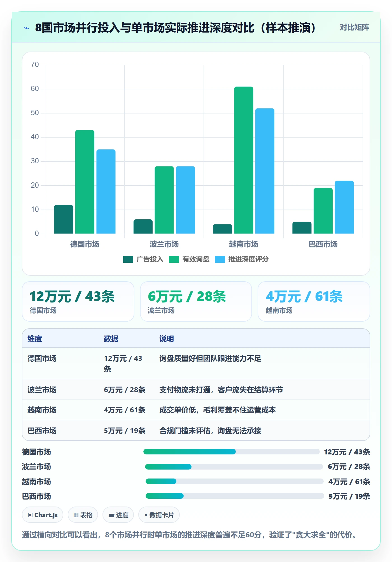Select the Chart.js tag
This screenshot has height=562, width=392.
(43, 515)
